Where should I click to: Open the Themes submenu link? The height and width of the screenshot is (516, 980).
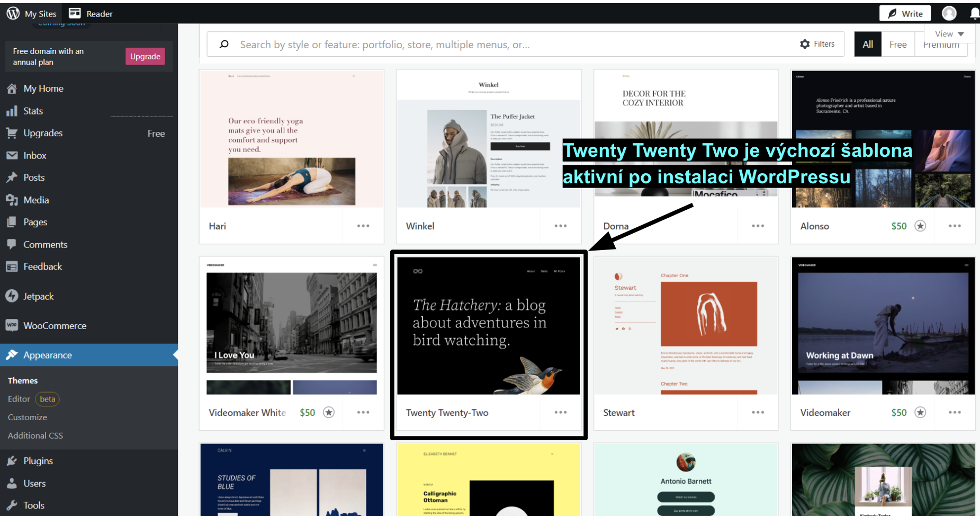pos(23,380)
